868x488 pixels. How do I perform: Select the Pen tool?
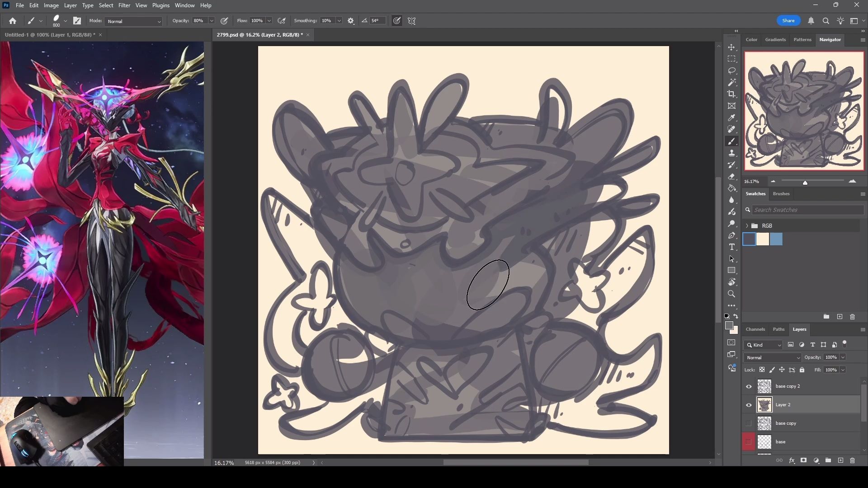point(731,235)
